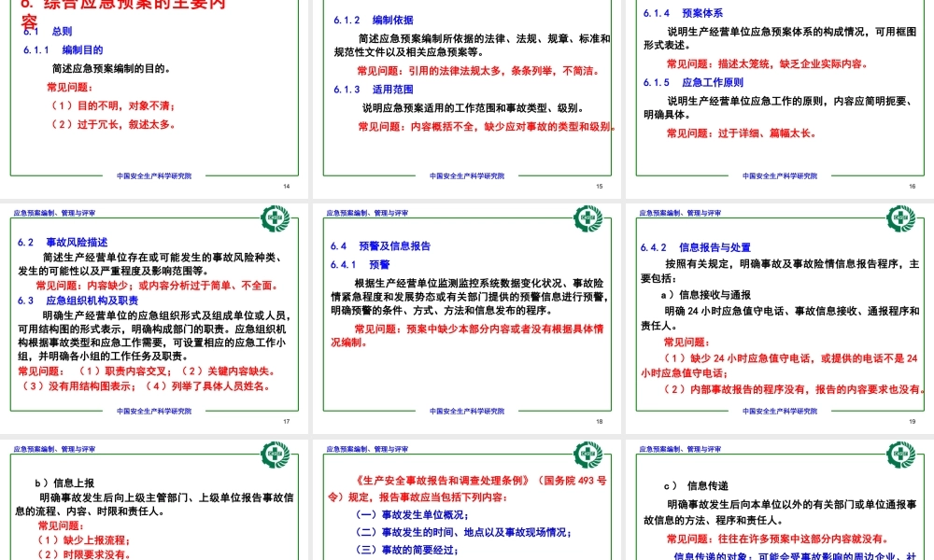The image size is (934, 560).
Task: Click the heading '6.1.4 预案体系'
Action: 684,13
